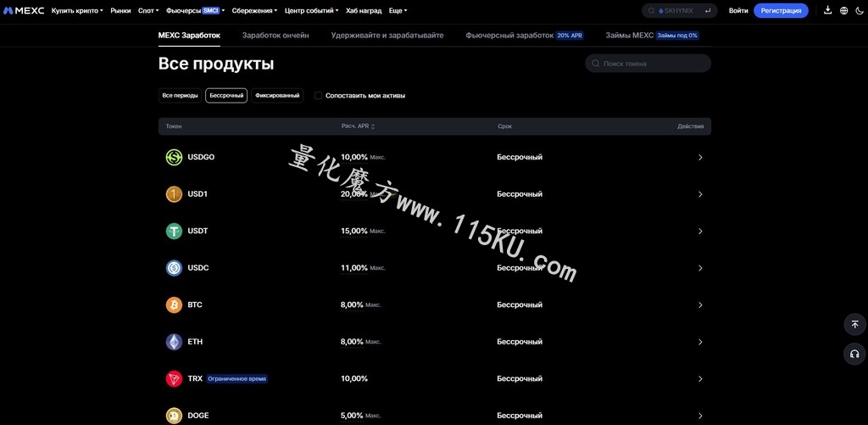The height and width of the screenshot is (425, 868).
Task: Select the Все периоды filter
Action: click(x=180, y=95)
